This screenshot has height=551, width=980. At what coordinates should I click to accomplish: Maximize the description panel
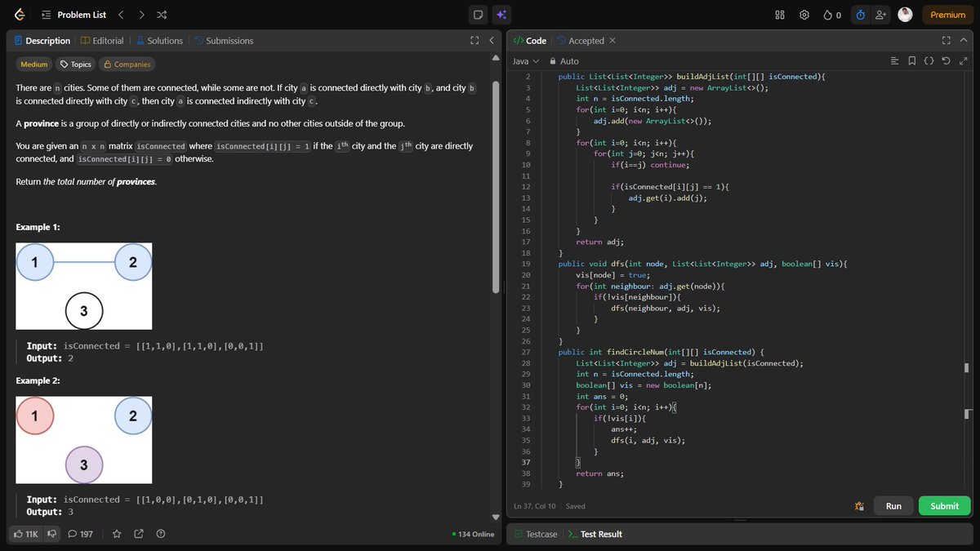(x=475, y=40)
